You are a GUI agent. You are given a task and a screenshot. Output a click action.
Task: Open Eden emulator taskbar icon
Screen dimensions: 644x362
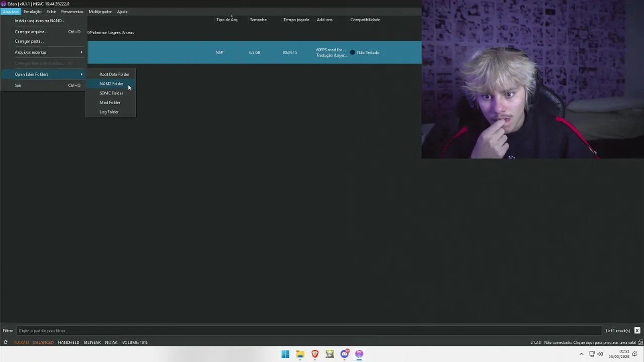pyautogui.click(x=359, y=354)
